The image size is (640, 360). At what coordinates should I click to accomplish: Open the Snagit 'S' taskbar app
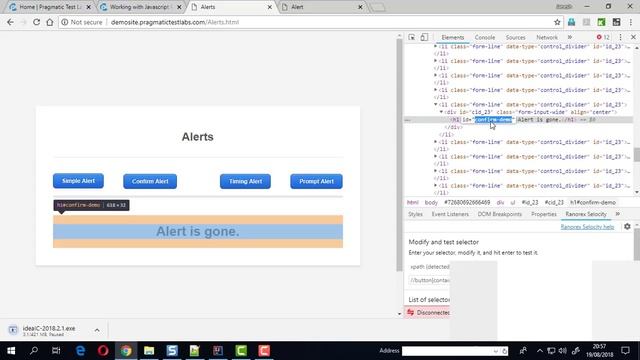coord(172,351)
